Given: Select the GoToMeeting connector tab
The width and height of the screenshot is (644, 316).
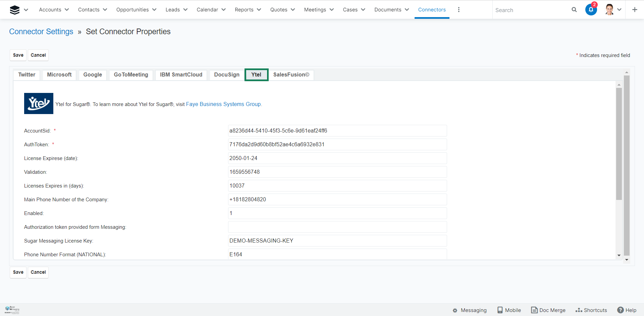Looking at the screenshot, I should click(131, 75).
